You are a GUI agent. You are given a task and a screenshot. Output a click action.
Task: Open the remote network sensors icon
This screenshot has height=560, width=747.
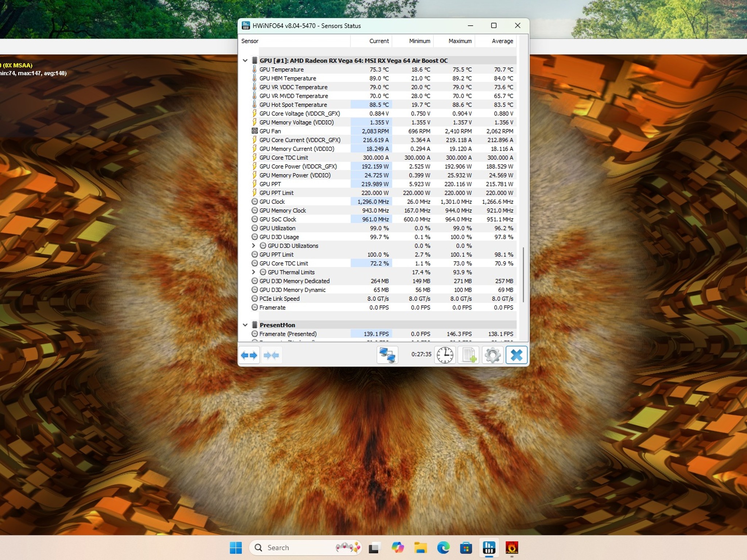pos(387,355)
